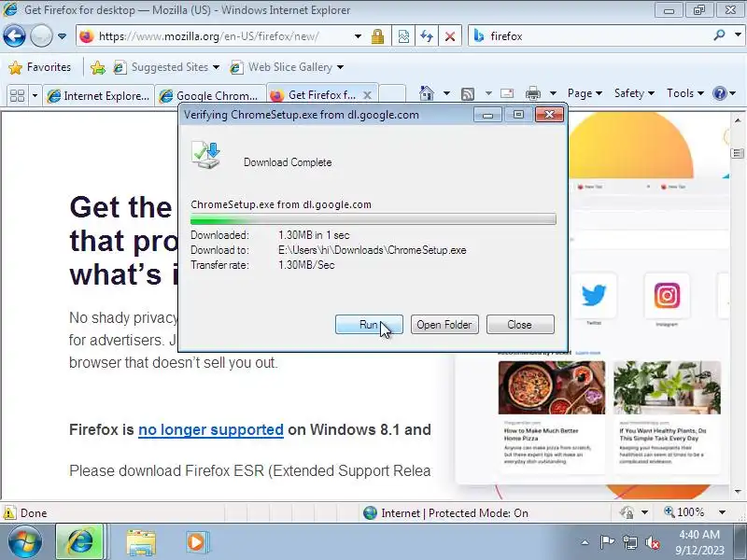Open Windows Media Player from taskbar
Viewport: 747px width, 560px height.
pos(196,542)
